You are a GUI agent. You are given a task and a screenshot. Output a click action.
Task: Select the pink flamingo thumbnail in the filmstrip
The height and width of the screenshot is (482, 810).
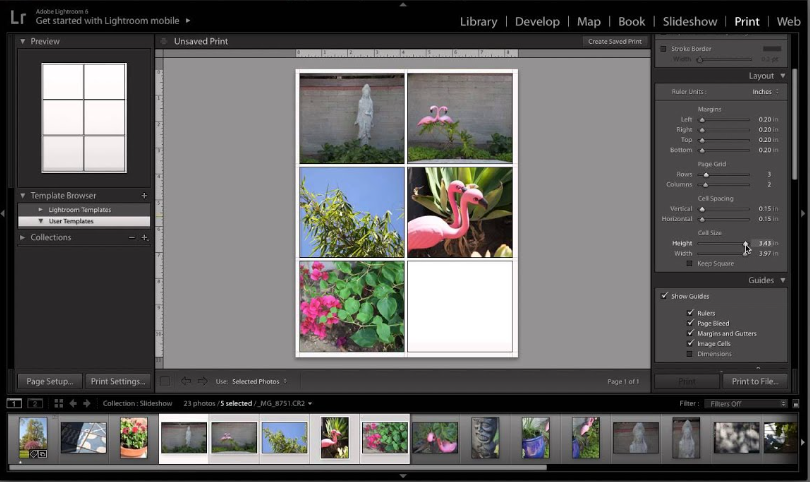[334, 437]
